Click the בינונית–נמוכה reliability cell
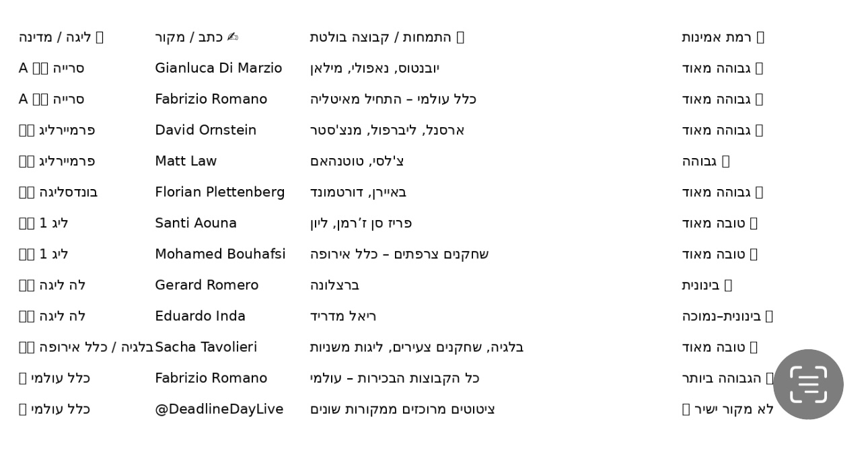868x467 pixels. coord(727,316)
